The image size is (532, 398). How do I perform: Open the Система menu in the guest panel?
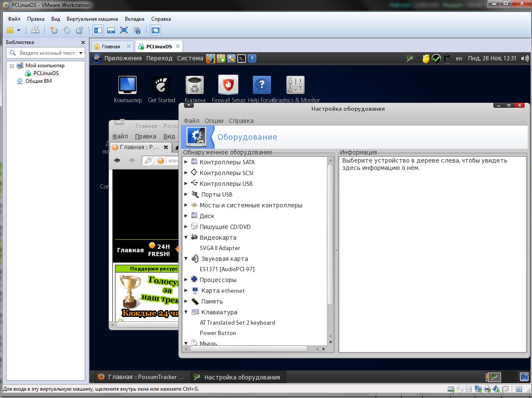click(190, 58)
